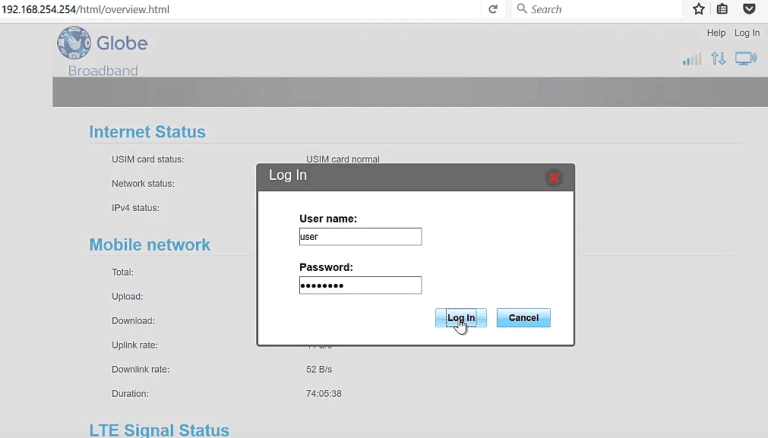Cancel the Log In dialog
Image resolution: width=768 pixels, height=438 pixels.
click(x=524, y=317)
